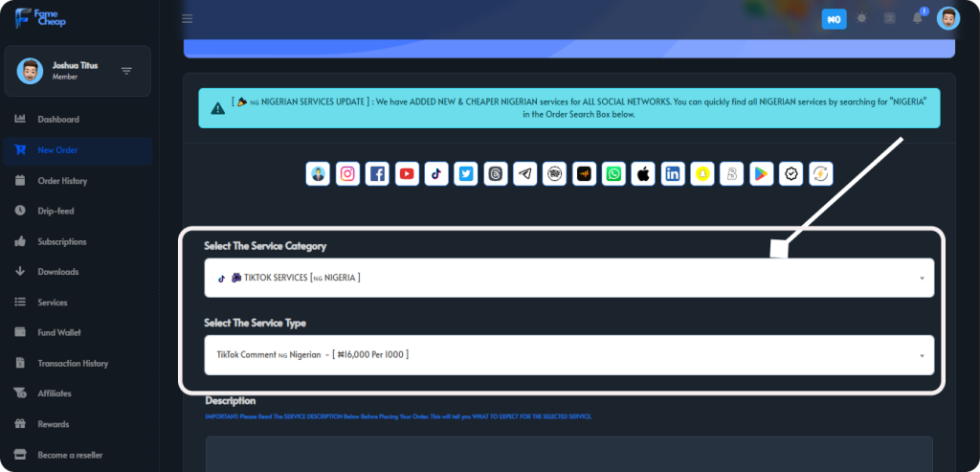Navigate to Drip-feed
Viewport: 980px width, 472px height.
point(78,212)
